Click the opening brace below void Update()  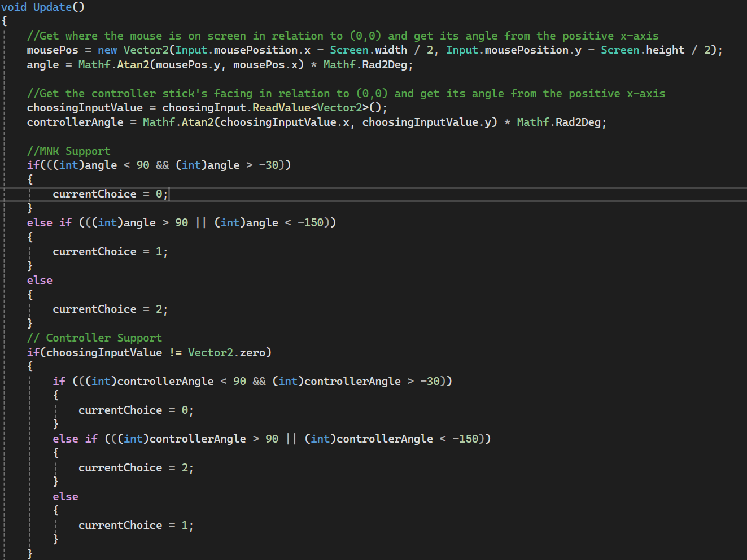[x=5, y=21]
